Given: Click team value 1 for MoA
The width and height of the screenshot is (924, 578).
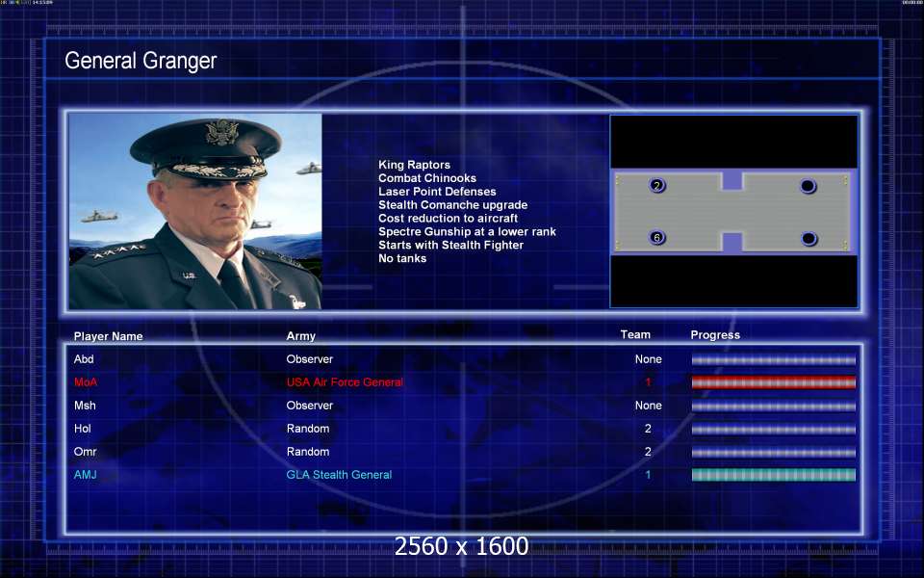Looking at the screenshot, I should 648,382.
